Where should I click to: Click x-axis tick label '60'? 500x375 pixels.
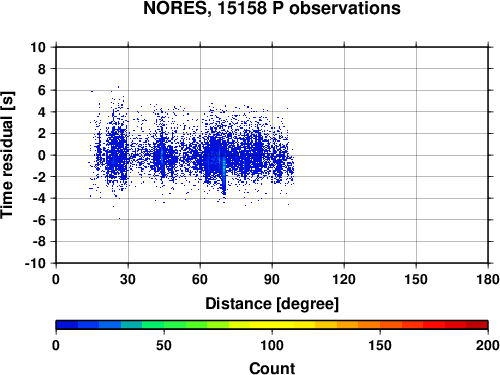tap(200, 279)
